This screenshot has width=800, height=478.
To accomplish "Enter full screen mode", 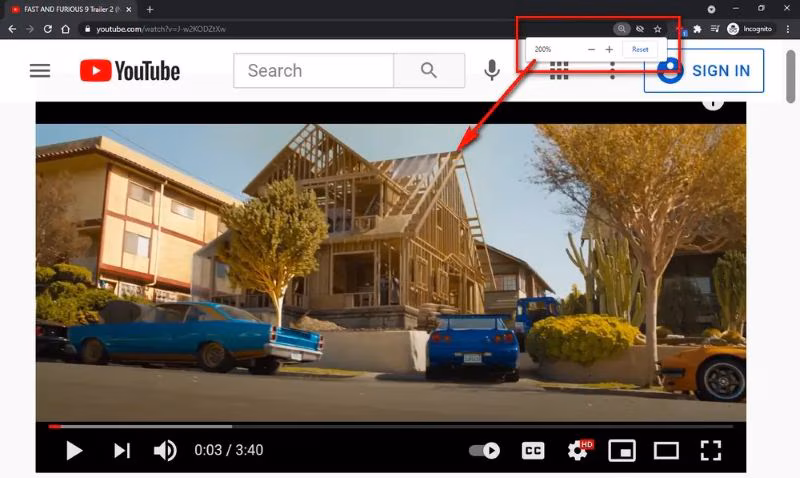I will pos(711,450).
